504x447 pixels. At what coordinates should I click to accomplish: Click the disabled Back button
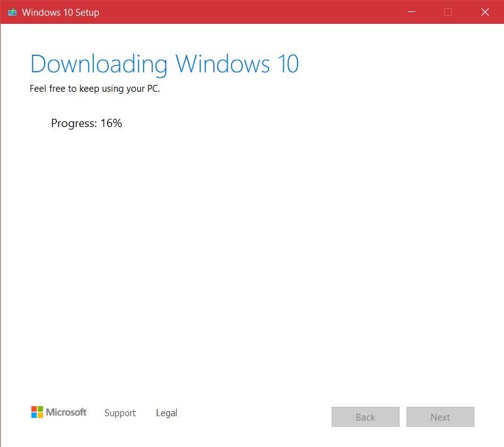(x=366, y=417)
